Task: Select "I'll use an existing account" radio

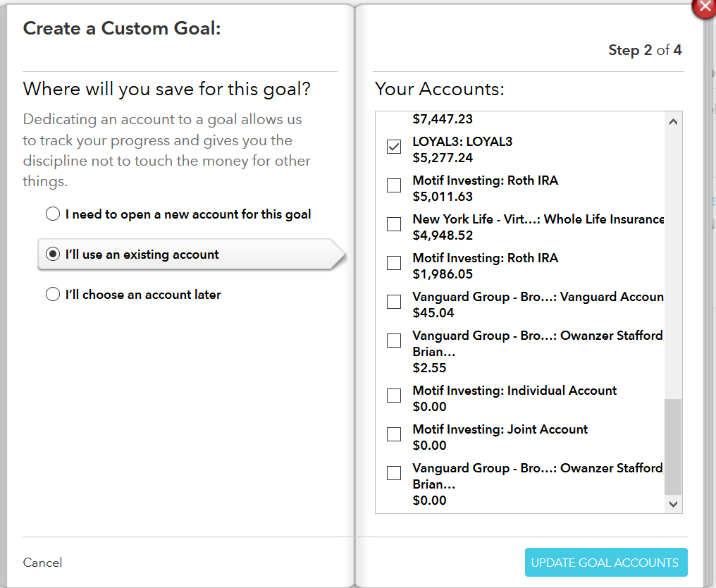Action: [x=53, y=255]
